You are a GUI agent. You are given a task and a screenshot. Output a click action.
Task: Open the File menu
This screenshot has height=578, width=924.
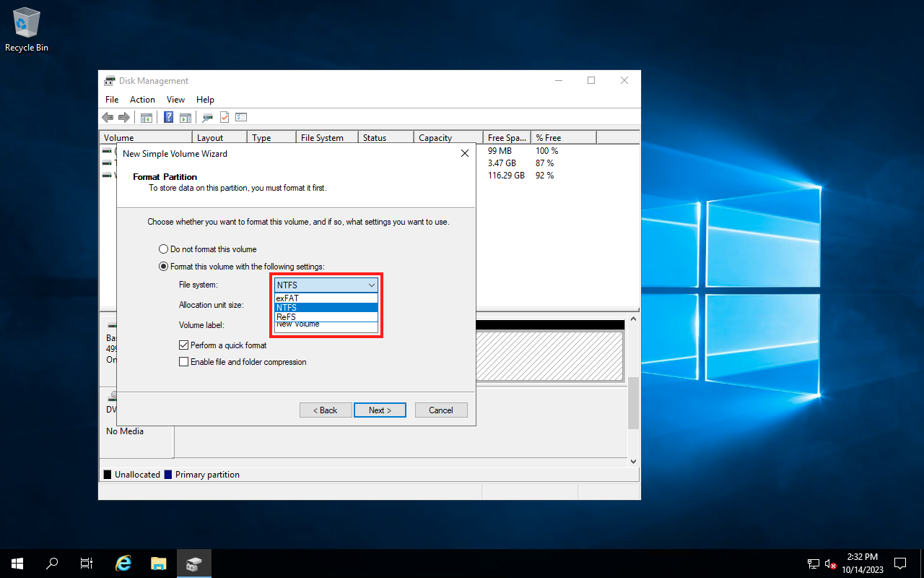pos(112,100)
